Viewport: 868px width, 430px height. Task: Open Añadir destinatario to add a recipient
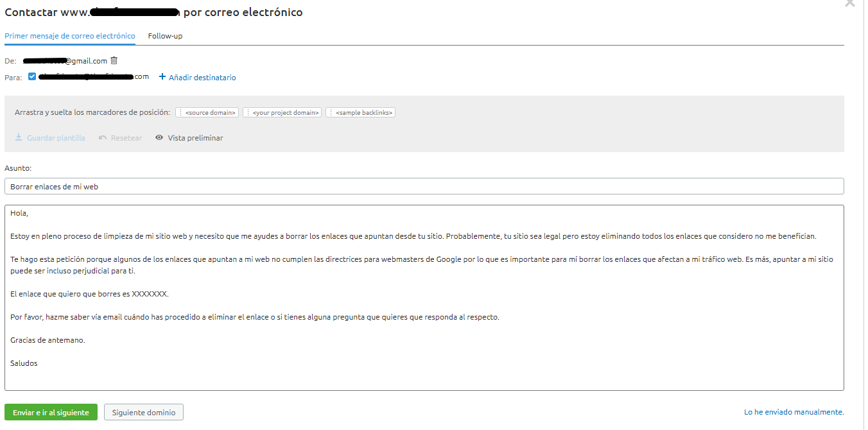click(202, 77)
